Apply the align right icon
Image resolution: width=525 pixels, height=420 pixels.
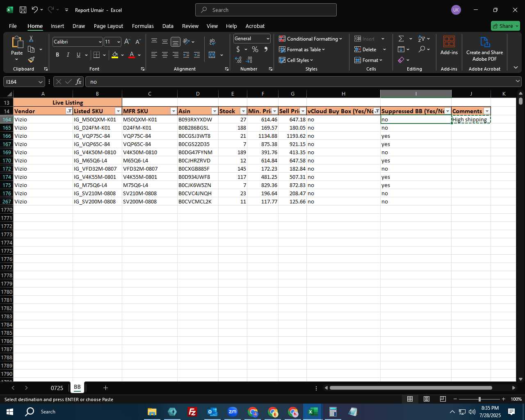(176, 55)
